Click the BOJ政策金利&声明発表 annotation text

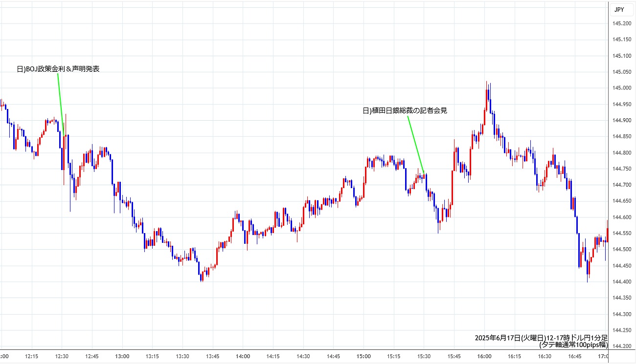(x=58, y=69)
